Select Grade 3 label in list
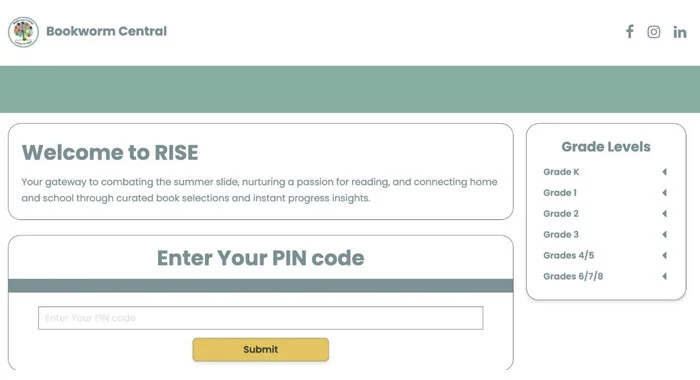 [x=561, y=234]
